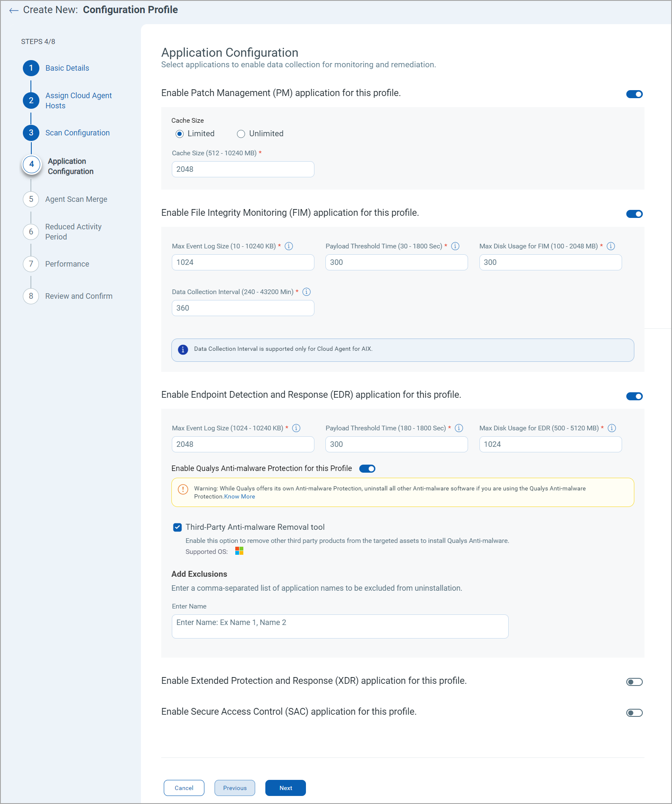Click the back arrow beside Create New

[x=14, y=10]
